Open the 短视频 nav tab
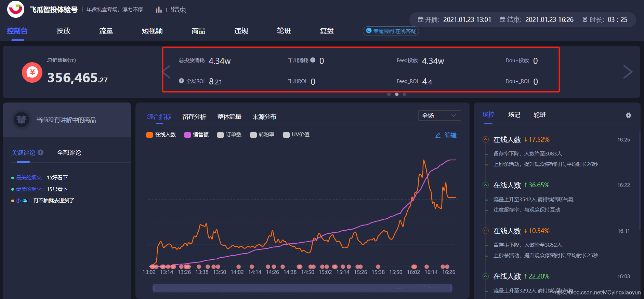 click(152, 31)
